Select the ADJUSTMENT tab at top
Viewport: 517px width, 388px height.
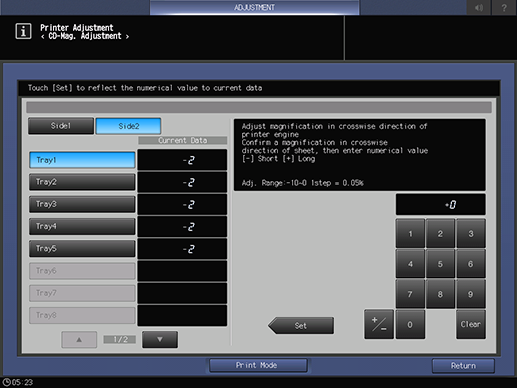254,7
